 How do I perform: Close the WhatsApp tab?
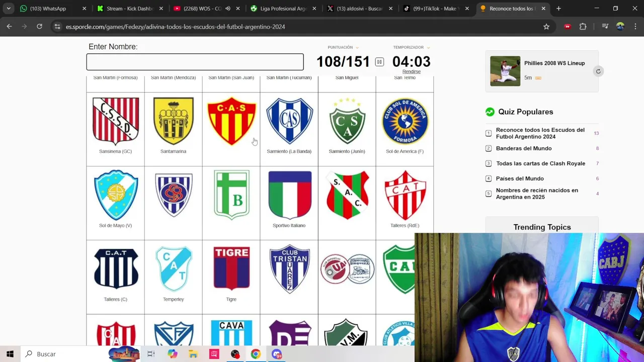84,9
